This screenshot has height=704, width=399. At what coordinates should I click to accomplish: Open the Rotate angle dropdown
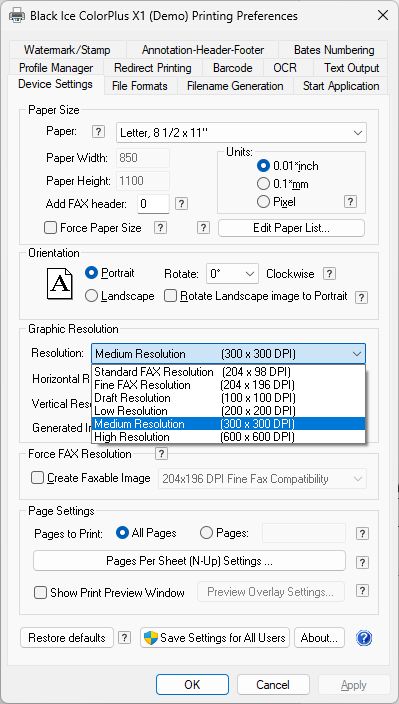(232, 273)
